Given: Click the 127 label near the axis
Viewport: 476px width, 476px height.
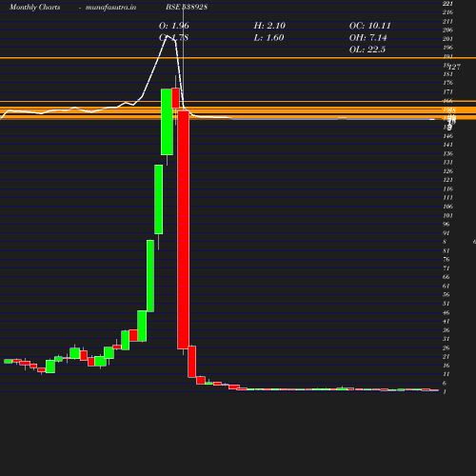Looking at the screenshot, I should [454, 67].
